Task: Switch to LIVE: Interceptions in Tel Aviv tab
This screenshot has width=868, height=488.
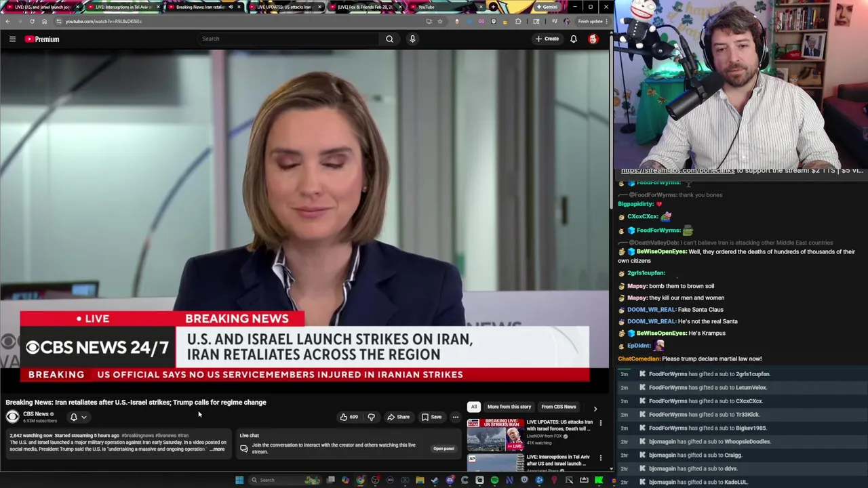Action: click(122, 7)
